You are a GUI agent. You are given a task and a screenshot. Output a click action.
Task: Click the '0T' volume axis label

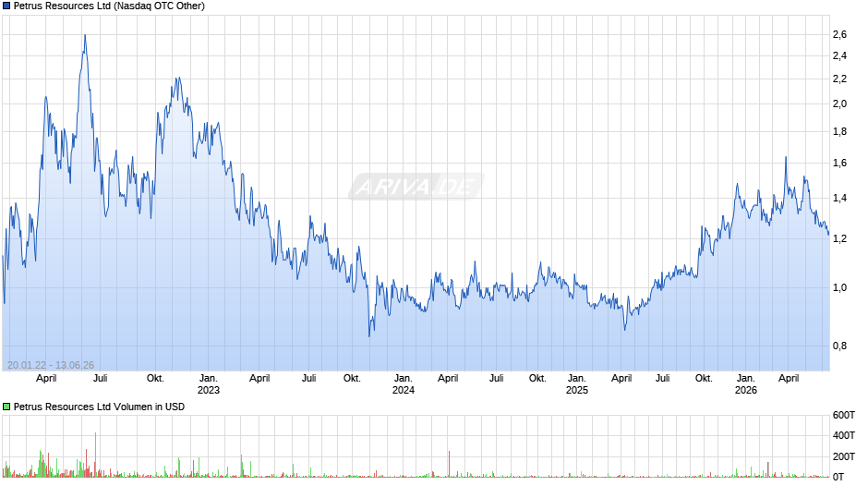click(838, 477)
